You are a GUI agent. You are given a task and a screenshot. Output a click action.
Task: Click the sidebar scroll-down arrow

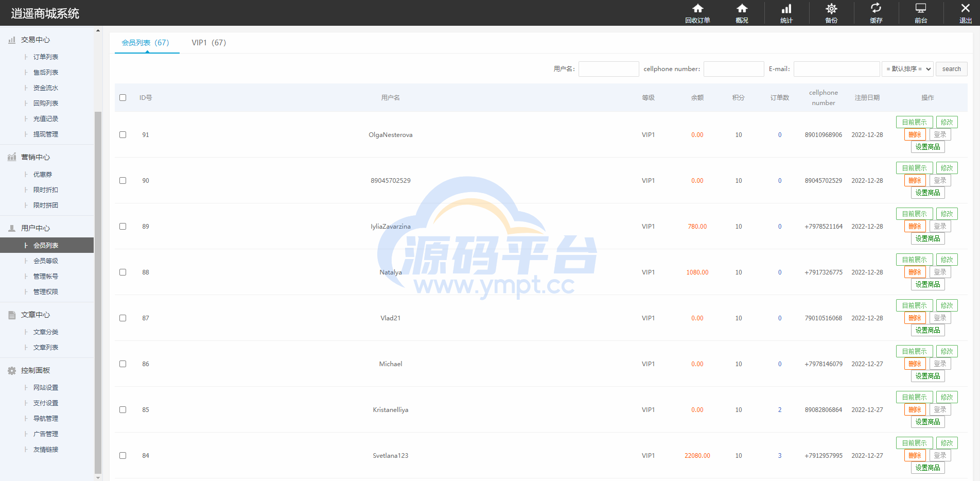coord(98,477)
